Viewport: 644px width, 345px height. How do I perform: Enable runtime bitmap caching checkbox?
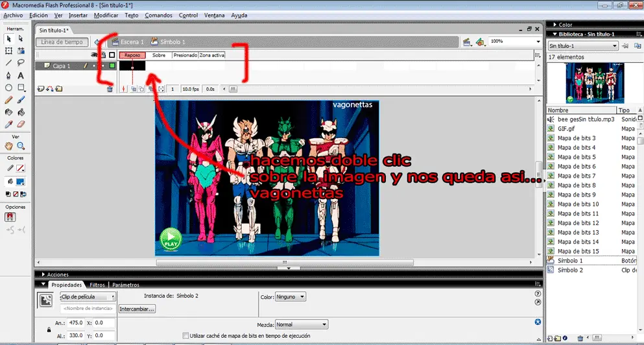click(185, 335)
